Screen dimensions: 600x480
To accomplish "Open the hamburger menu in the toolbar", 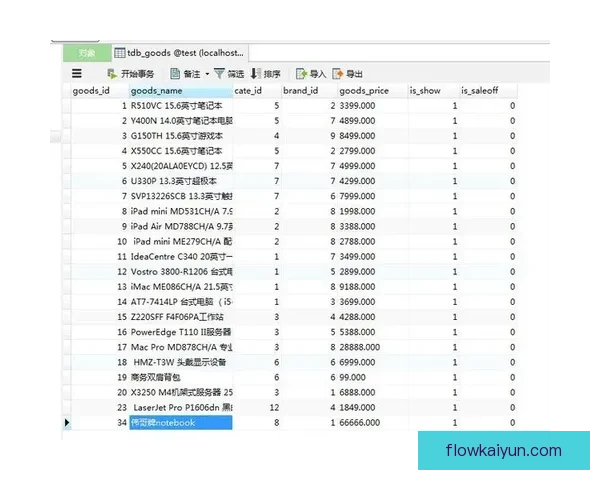I will 77,73.
